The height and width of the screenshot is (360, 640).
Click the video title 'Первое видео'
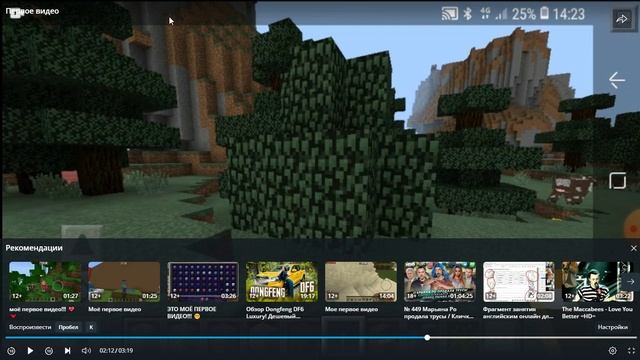[32, 11]
